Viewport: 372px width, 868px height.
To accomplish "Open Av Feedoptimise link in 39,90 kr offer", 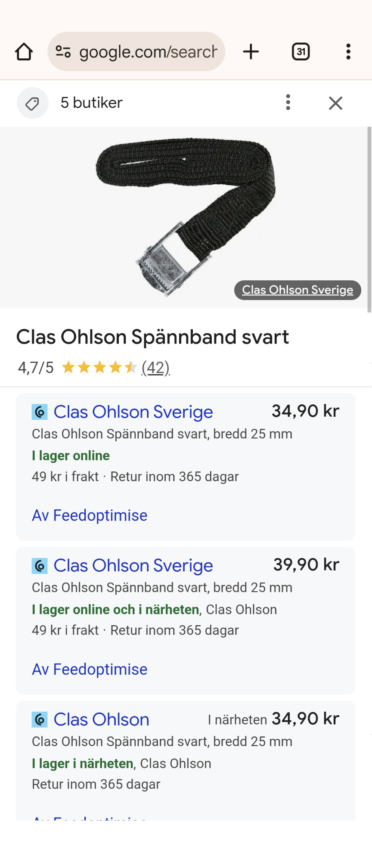I will point(90,670).
